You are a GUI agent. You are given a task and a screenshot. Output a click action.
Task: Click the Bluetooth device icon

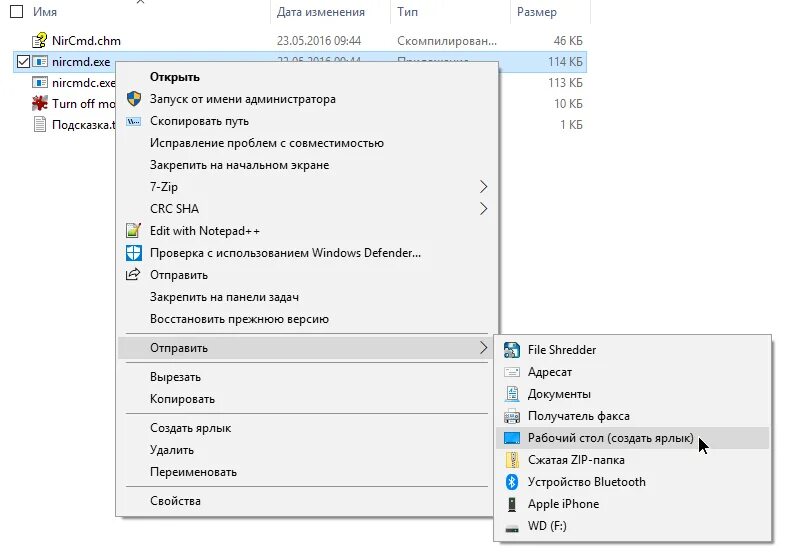512,482
